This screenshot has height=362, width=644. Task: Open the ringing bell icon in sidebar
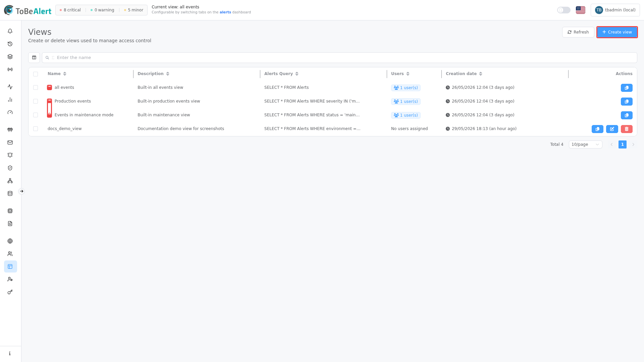(10, 155)
